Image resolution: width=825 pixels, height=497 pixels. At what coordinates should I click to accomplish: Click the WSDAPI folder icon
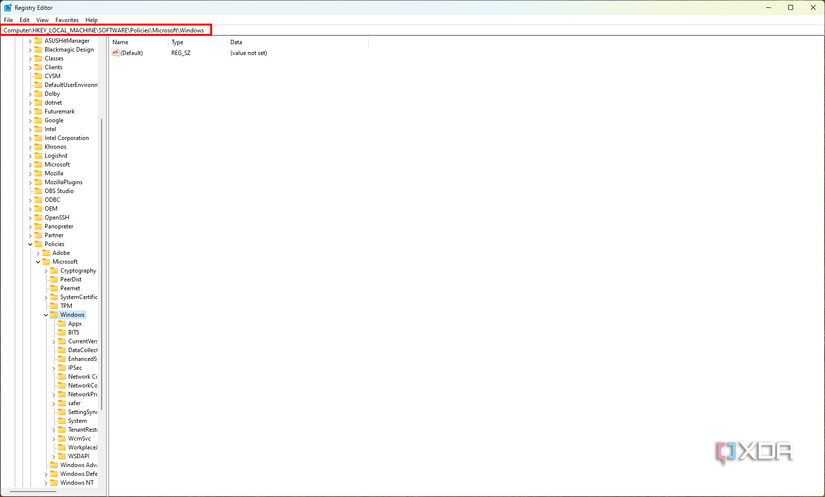click(x=62, y=456)
